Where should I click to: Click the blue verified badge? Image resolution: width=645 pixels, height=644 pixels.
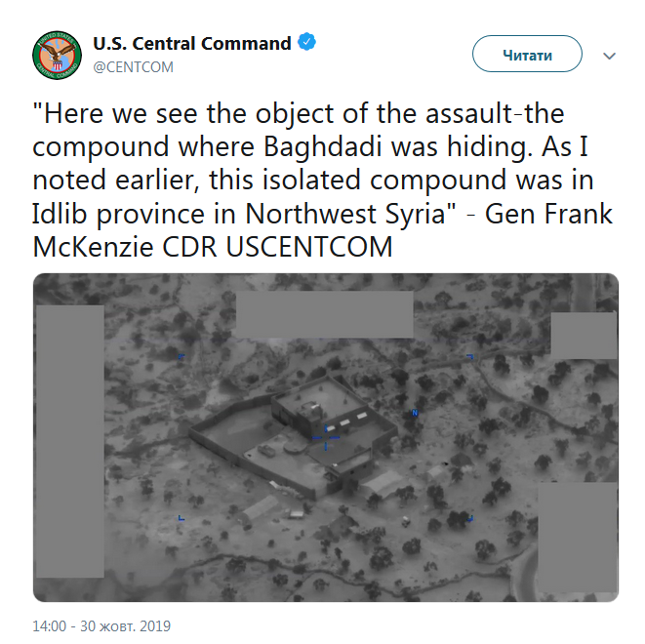pos(306,43)
